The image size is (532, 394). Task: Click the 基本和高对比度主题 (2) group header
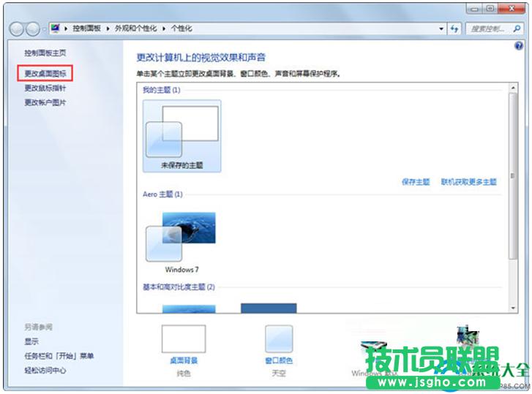click(179, 287)
